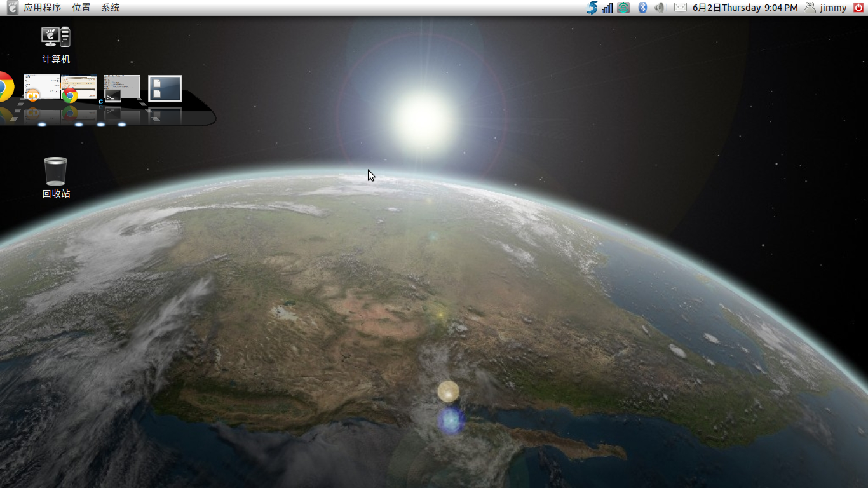Open the network signal bars indicator

pos(607,8)
